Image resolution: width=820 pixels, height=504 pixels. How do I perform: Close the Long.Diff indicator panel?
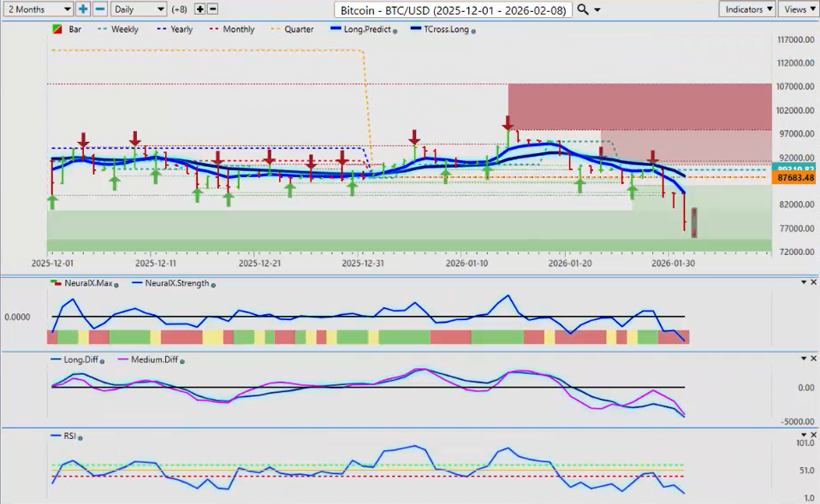(x=813, y=359)
